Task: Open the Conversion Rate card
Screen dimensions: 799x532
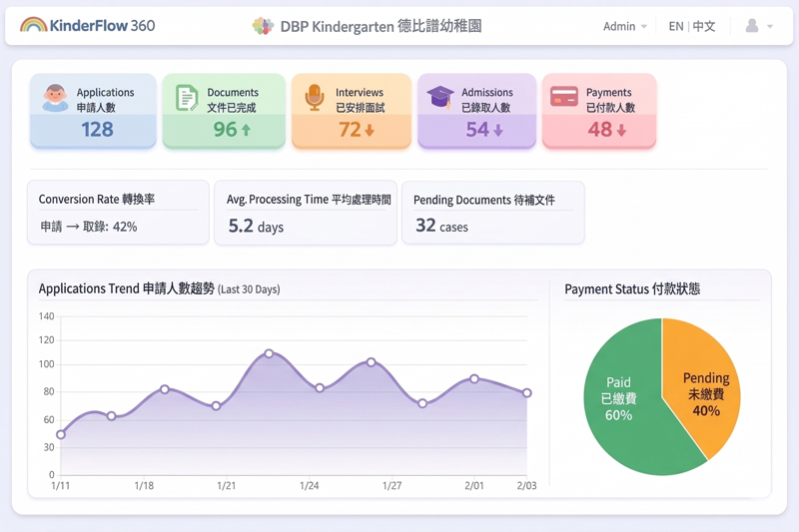Action: coord(118,213)
